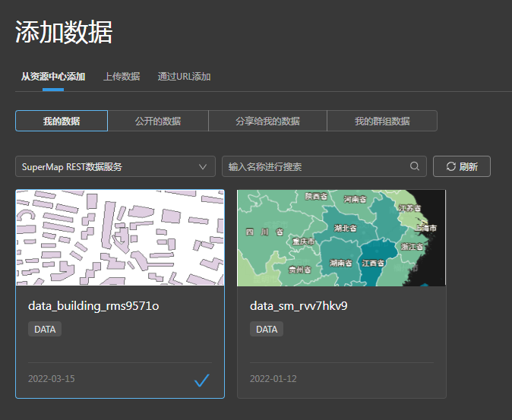
Task: Switch to the 通过URL添加 tab
Action: [184, 77]
